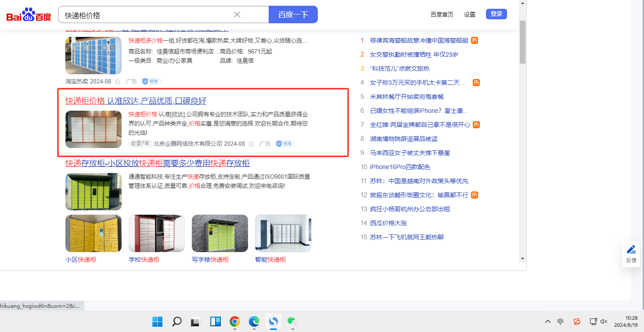Open the red 学校快递柜 thumbnail image
This screenshot has height=332, width=644.
157,233
